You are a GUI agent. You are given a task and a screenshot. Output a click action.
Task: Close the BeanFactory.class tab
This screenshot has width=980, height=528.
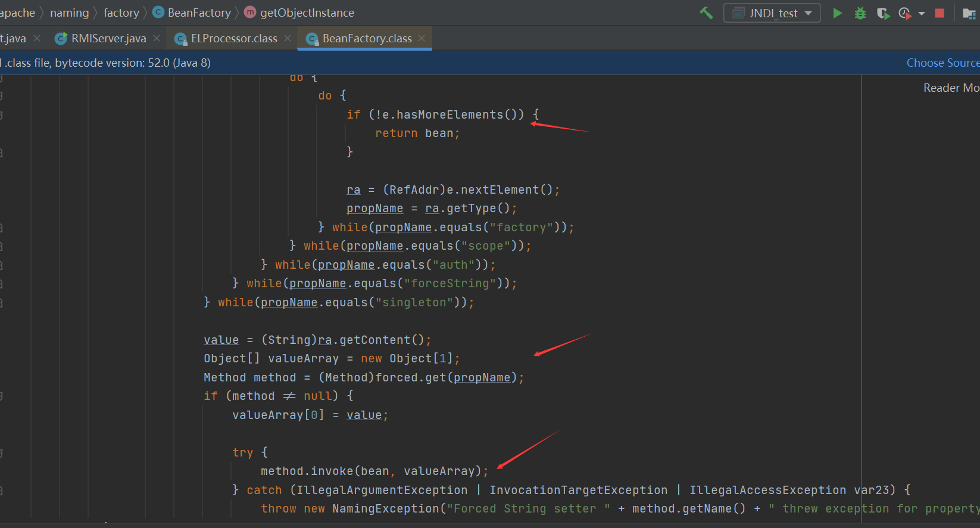(422, 38)
